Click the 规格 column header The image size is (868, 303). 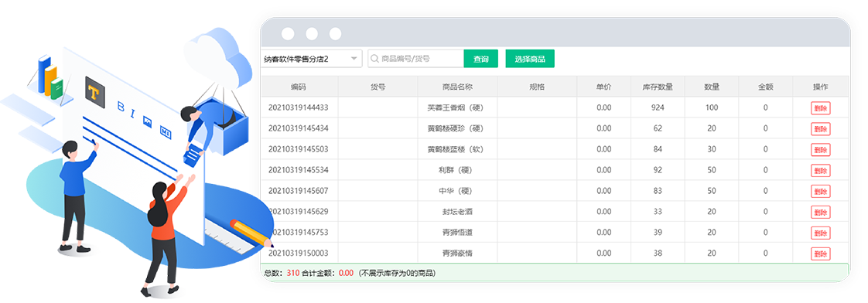pos(537,87)
